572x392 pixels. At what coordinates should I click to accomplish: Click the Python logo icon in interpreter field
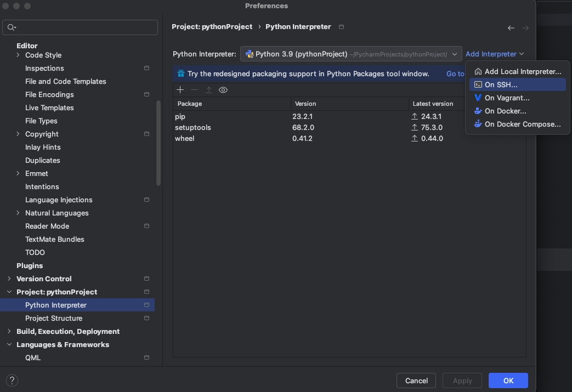coord(250,54)
